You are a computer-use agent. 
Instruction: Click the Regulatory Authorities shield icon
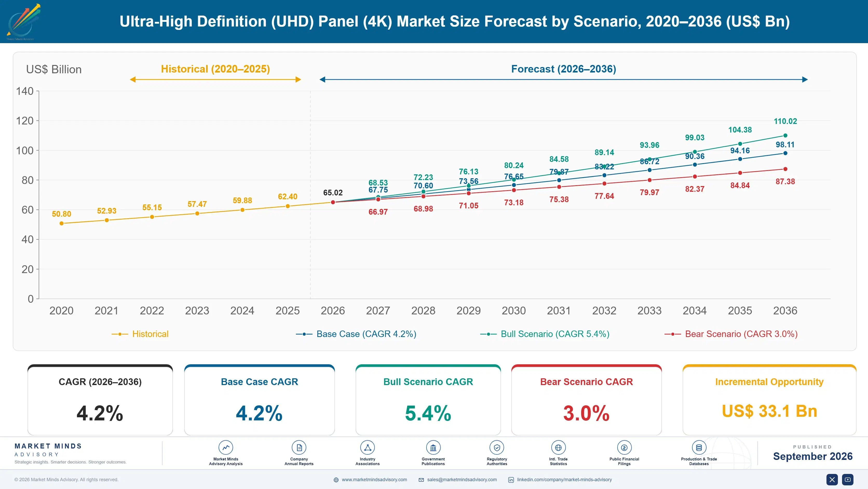point(497,447)
